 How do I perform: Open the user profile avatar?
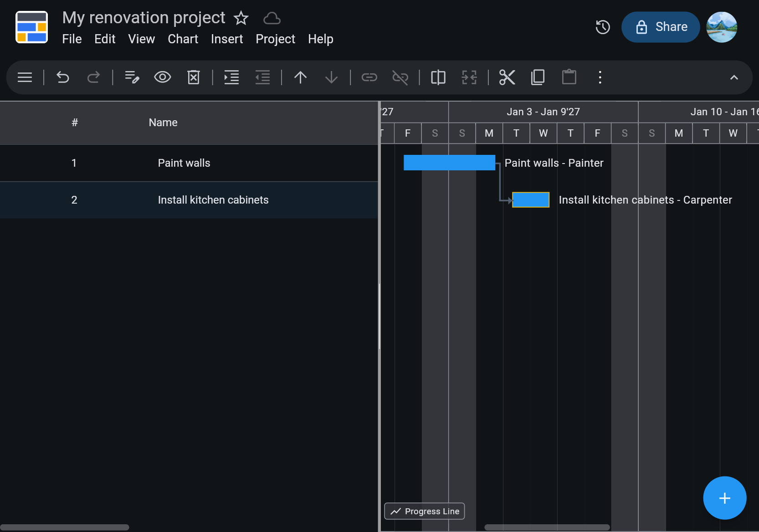[x=722, y=27]
